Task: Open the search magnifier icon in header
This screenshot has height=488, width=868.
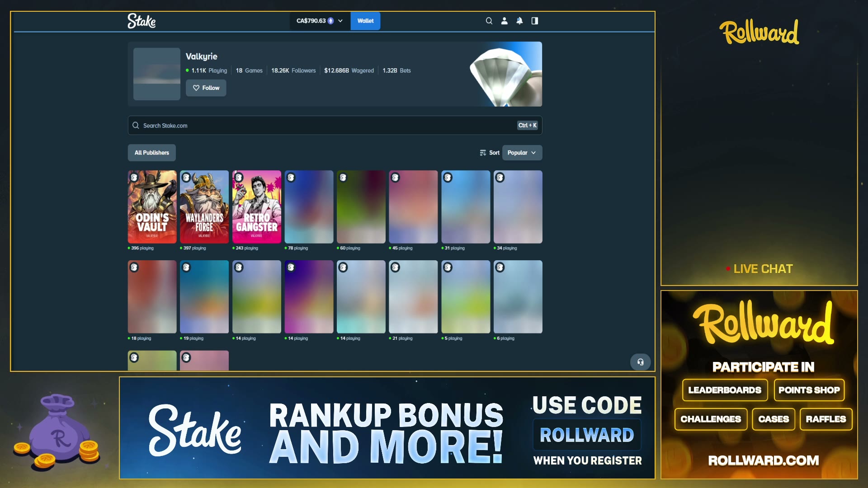Action: click(489, 21)
